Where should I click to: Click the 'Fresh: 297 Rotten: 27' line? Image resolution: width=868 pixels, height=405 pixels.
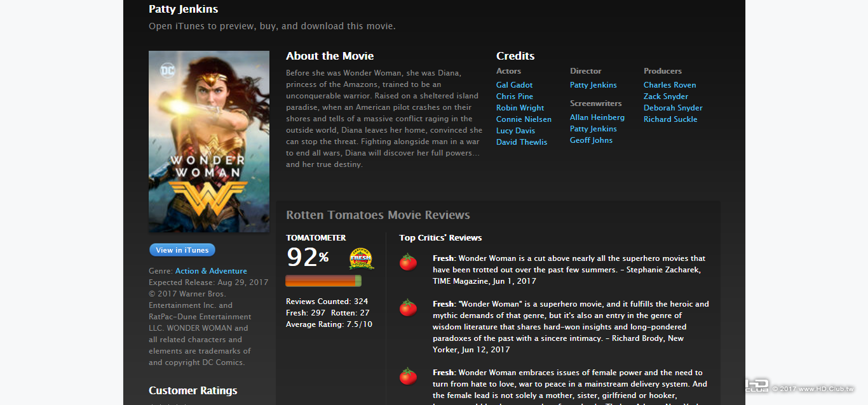click(x=327, y=313)
